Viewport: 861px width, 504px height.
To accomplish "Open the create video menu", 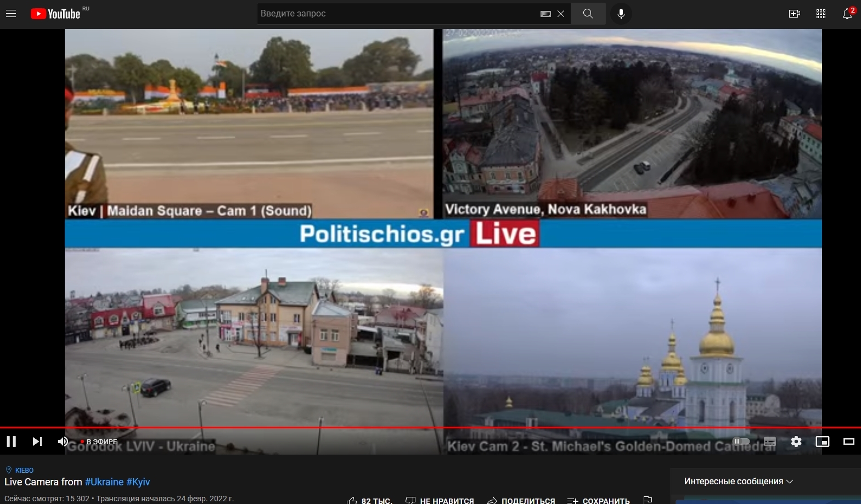I will click(x=795, y=14).
